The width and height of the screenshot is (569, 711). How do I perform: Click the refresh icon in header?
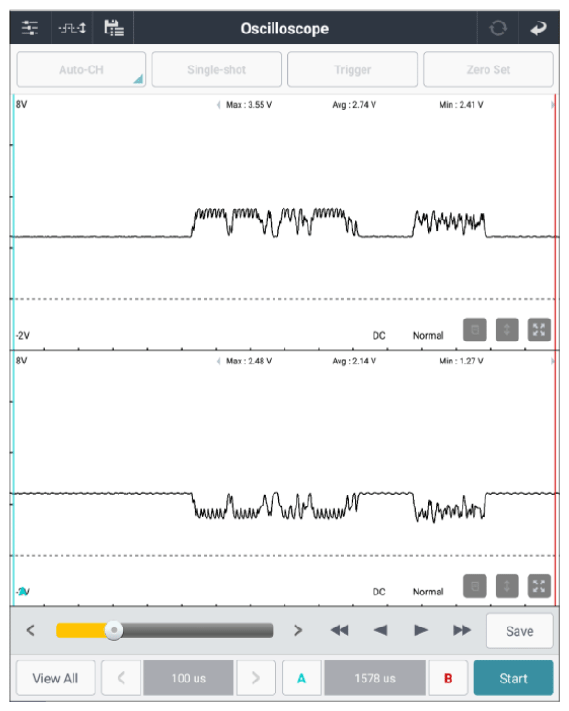tap(498, 28)
